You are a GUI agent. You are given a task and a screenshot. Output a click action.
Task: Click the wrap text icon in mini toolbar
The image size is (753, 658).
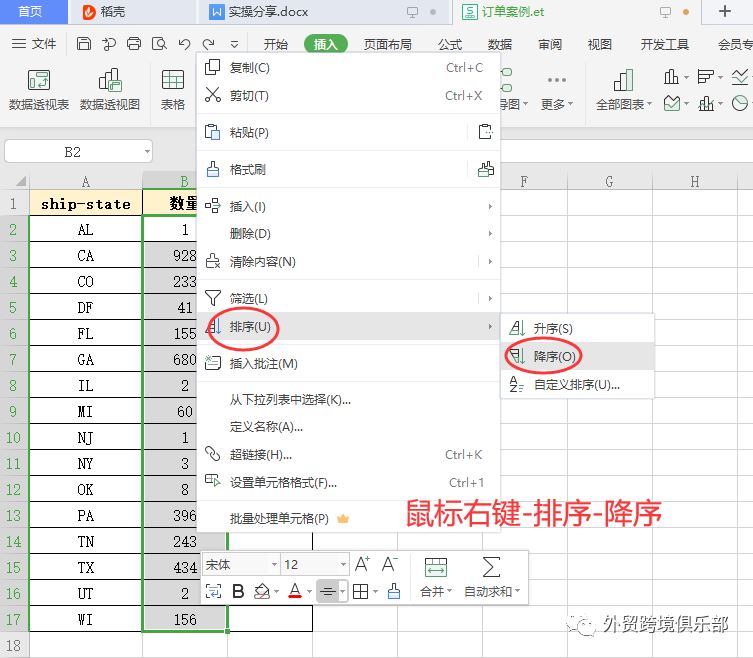pos(213,591)
